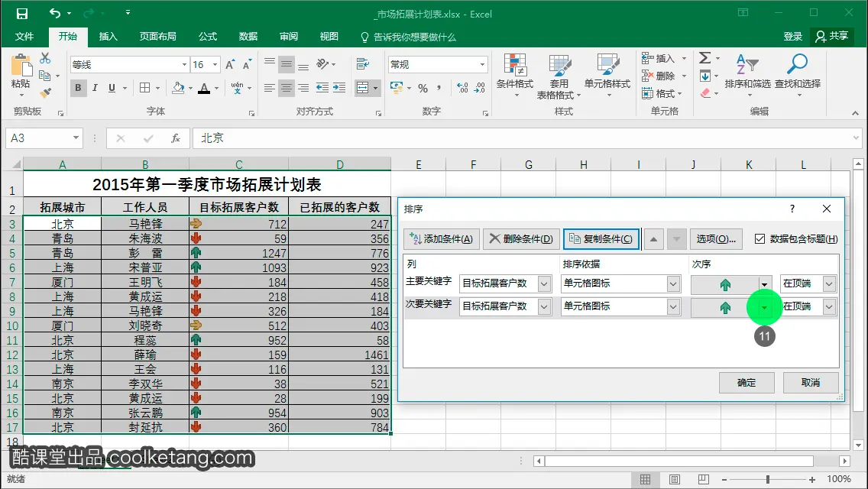This screenshot has width=868, height=489.
Task: Open Sort and Filter 排序和筛选
Action: 747,76
